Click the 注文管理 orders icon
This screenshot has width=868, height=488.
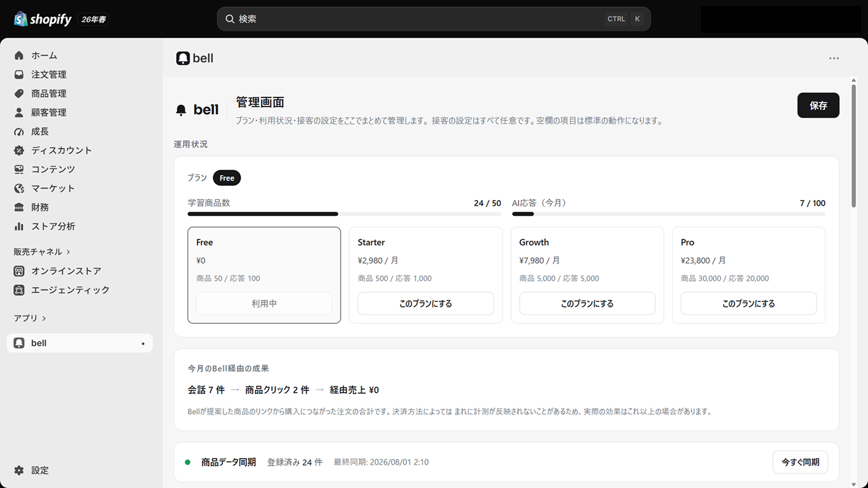pos(19,74)
